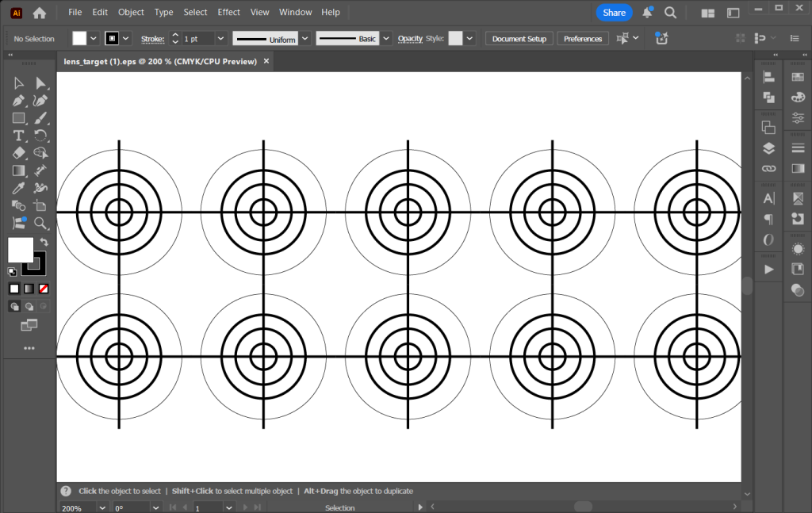This screenshot has width=812, height=513.
Task: Select the Eyedropper tool
Action: tap(17, 189)
